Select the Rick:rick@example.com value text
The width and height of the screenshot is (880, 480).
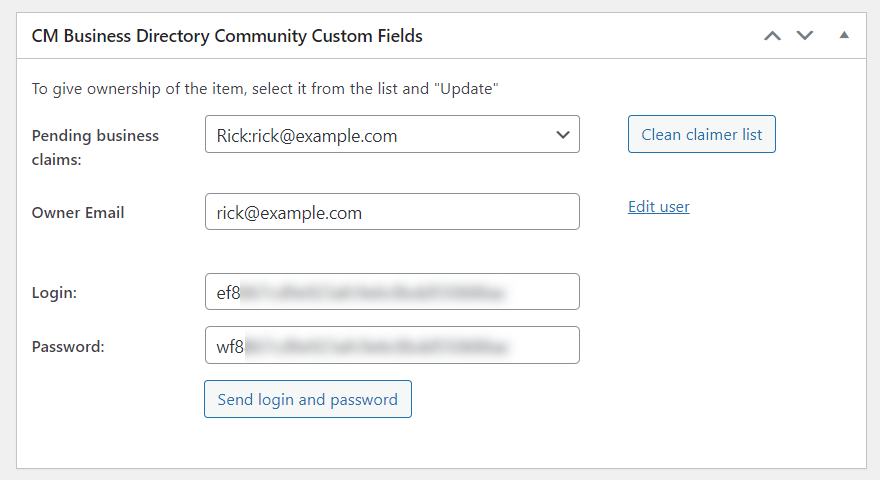point(307,135)
